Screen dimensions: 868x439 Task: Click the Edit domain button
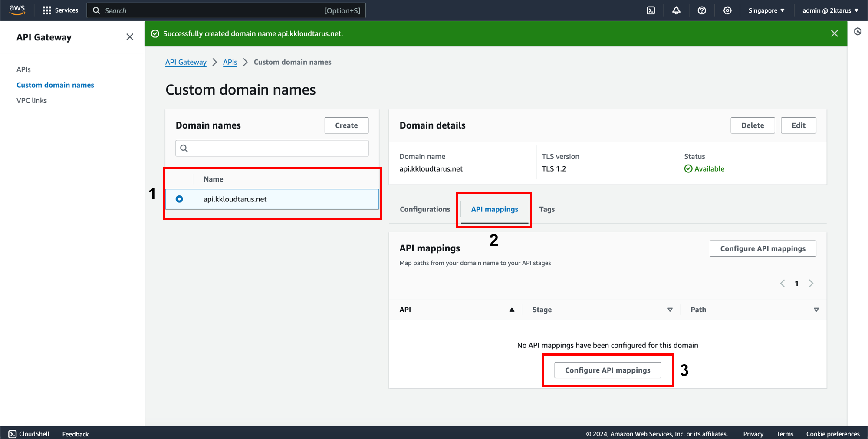pyautogui.click(x=798, y=125)
